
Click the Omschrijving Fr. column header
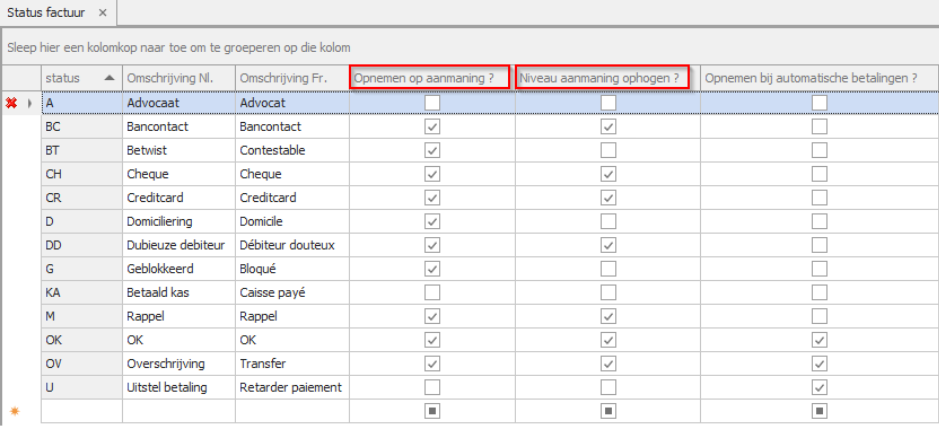292,78
